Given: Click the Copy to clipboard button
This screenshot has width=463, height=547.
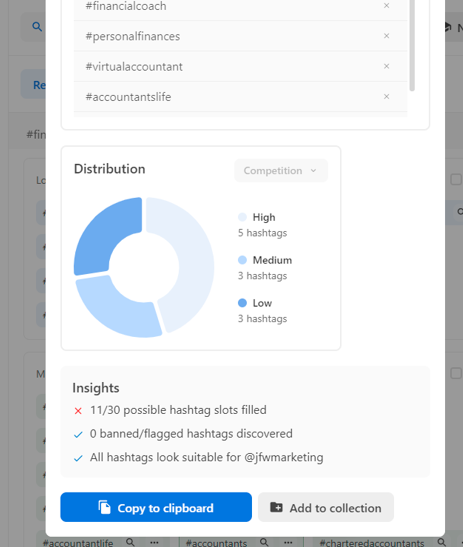Looking at the screenshot, I should [156, 507].
